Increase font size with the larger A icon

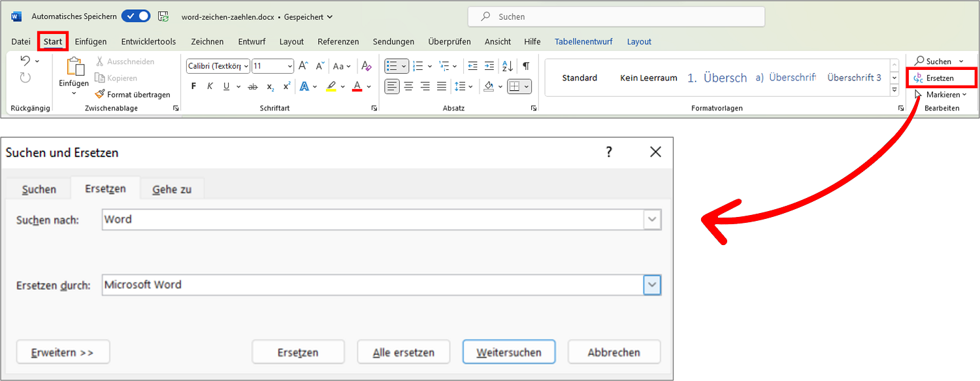pos(303,66)
